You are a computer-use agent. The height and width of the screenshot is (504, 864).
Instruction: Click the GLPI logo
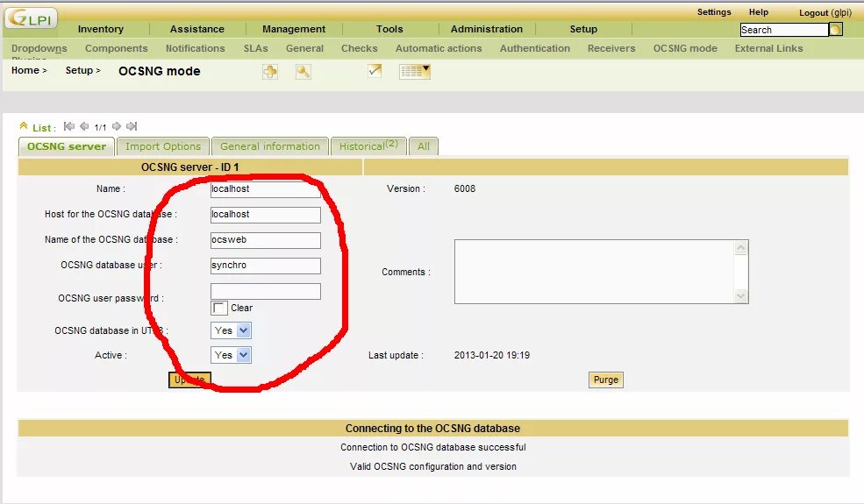point(32,18)
